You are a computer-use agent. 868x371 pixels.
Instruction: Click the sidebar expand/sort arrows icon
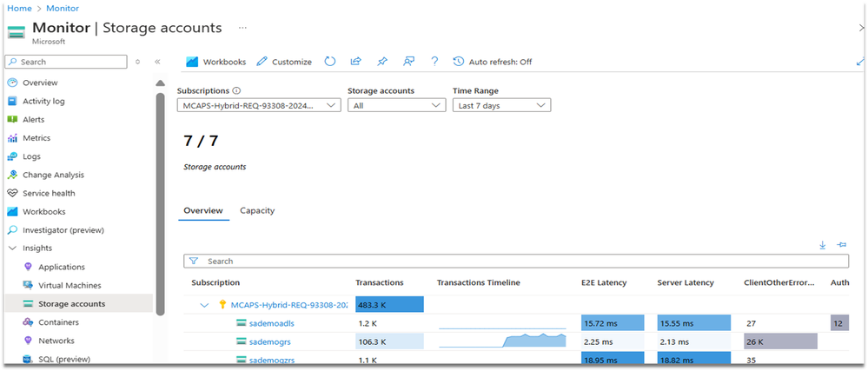tap(138, 62)
